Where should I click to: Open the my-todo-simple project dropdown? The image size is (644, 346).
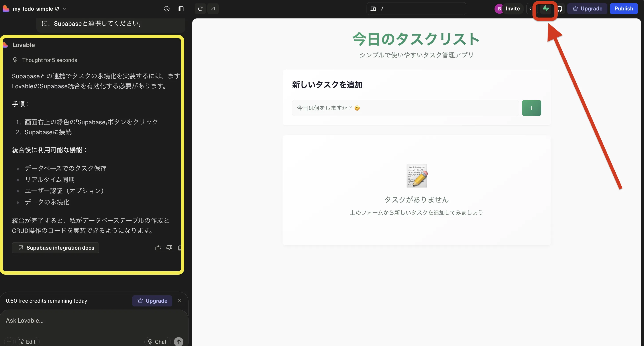point(65,8)
